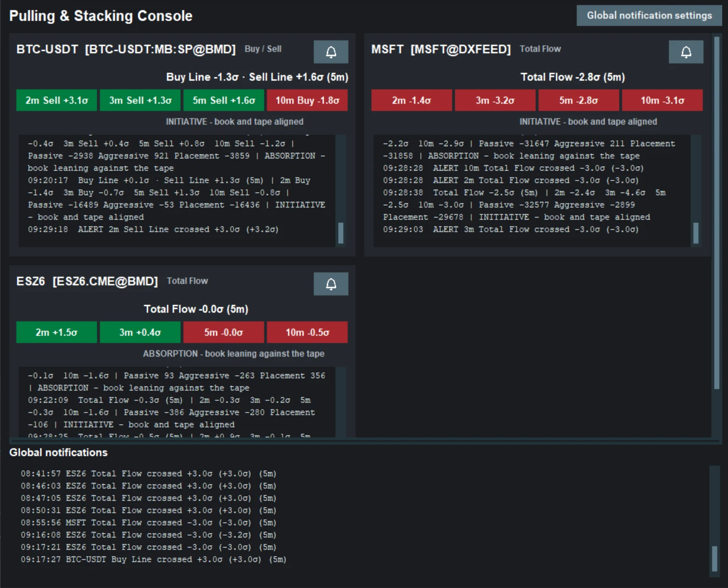
Task: Click 09:16:08 ESZ6 crossed -3.0σ notification
Action: tap(148, 535)
